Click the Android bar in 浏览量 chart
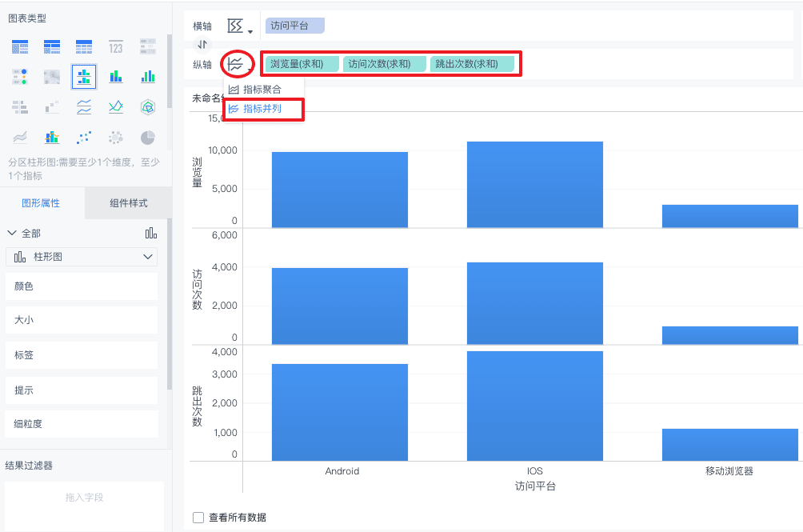 [340, 190]
